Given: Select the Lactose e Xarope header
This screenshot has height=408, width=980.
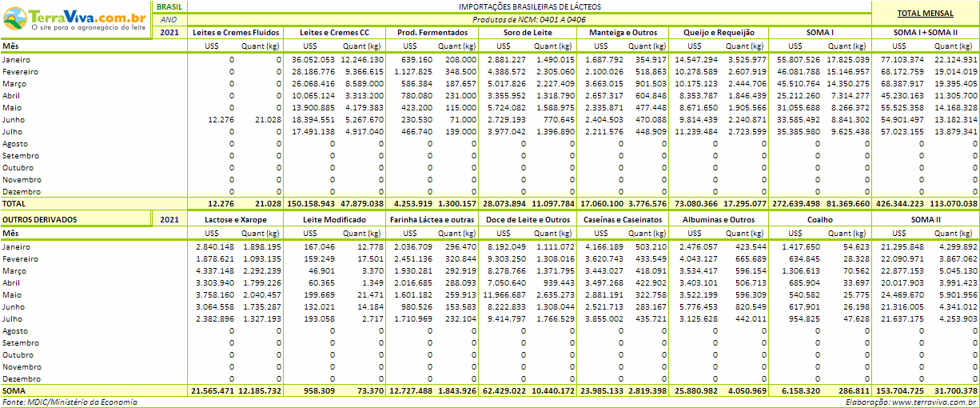Looking at the screenshot, I should (x=235, y=219).
